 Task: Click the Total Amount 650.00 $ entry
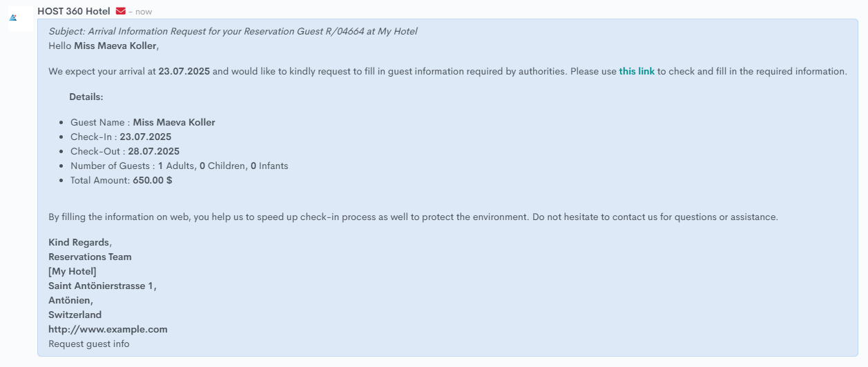point(122,180)
